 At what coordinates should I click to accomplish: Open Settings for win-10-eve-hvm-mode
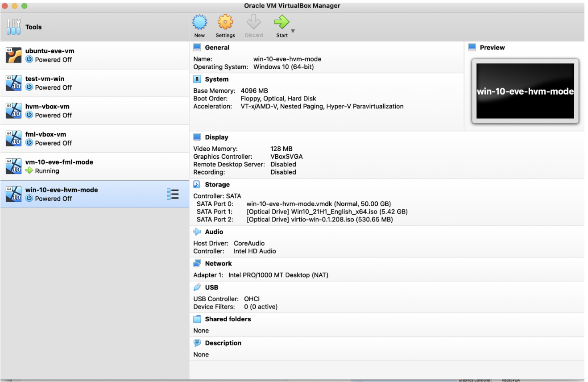point(225,25)
